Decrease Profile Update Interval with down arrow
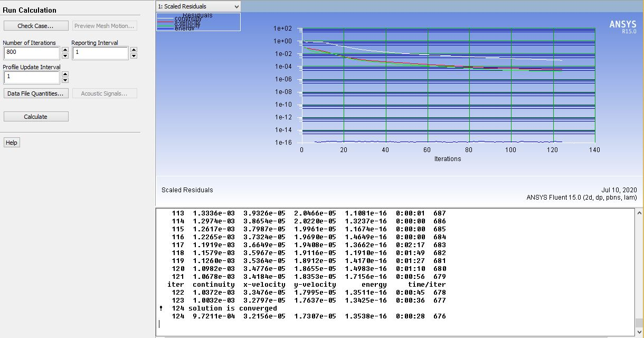Screen dimensions: 644x338 pyautogui.click(x=65, y=80)
